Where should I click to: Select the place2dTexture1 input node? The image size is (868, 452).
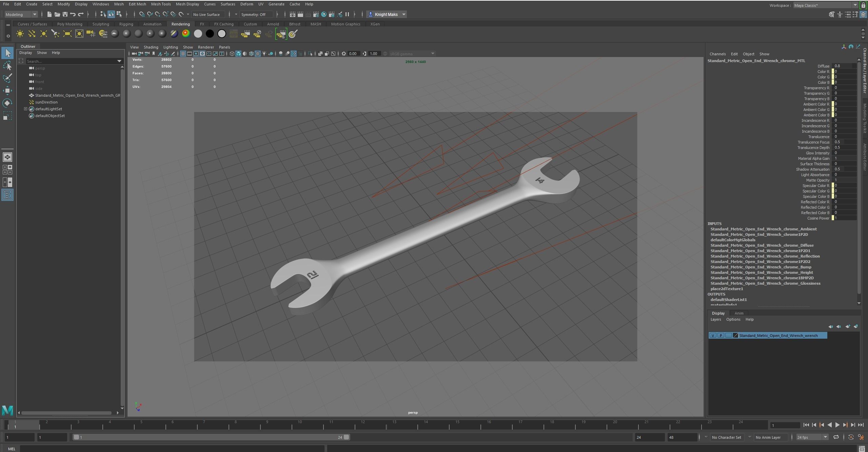pos(727,289)
